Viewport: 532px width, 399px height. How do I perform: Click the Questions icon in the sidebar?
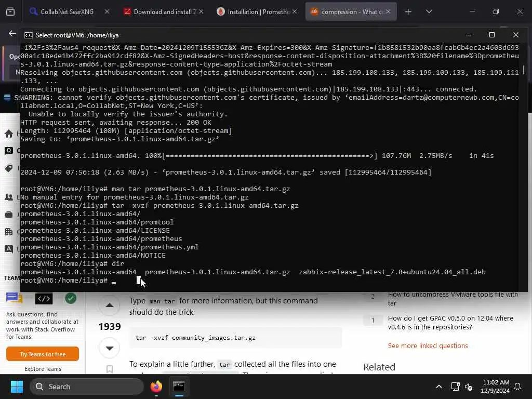(x=9, y=151)
